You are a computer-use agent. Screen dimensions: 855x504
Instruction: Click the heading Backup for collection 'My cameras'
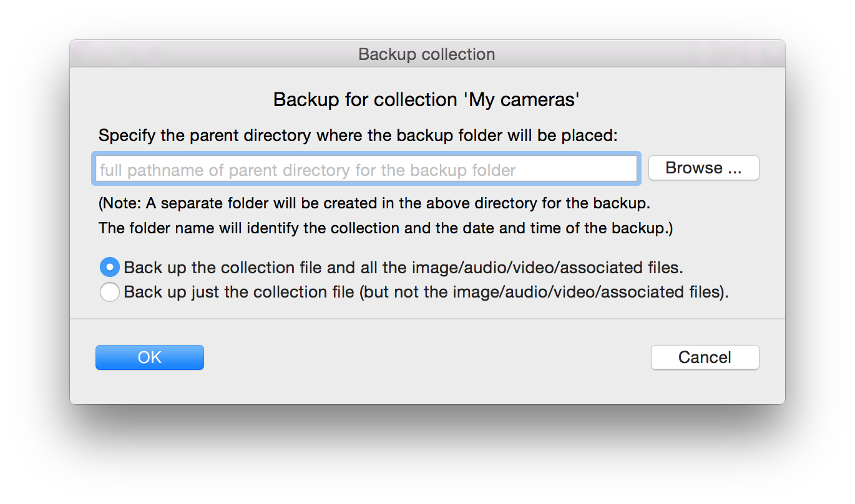pyautogui.click(x=426, y=99)
